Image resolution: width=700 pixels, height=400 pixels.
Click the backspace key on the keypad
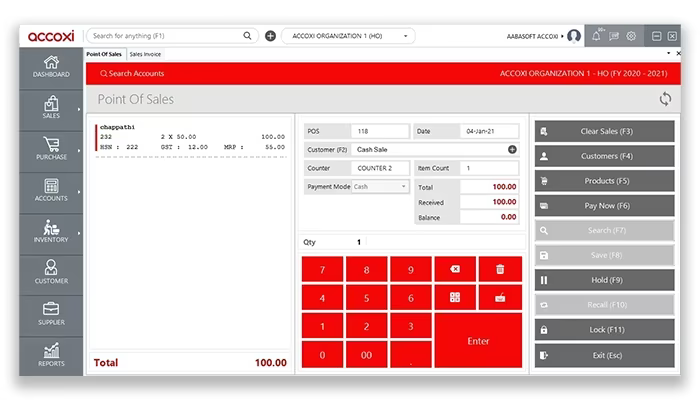pos(455,269)
